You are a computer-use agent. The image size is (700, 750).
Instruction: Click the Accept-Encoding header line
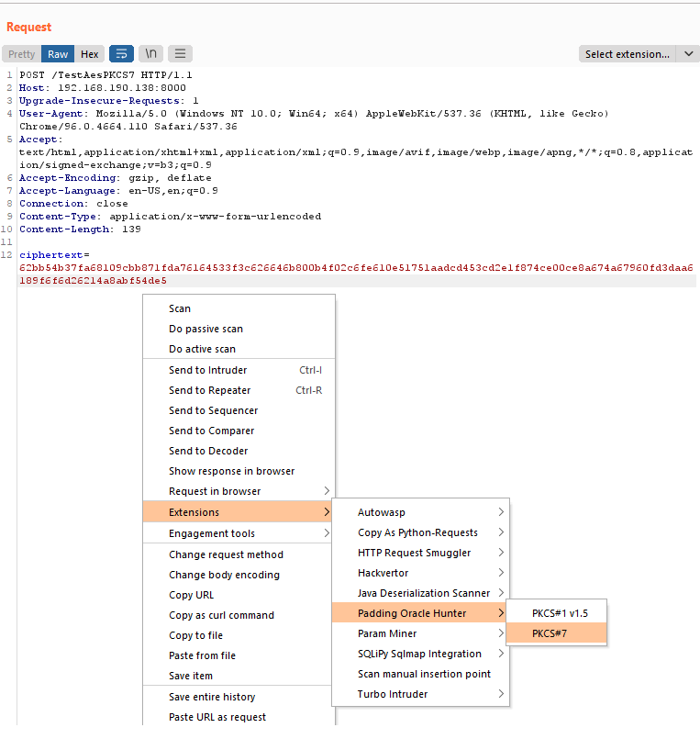click(x=116, y=177)
